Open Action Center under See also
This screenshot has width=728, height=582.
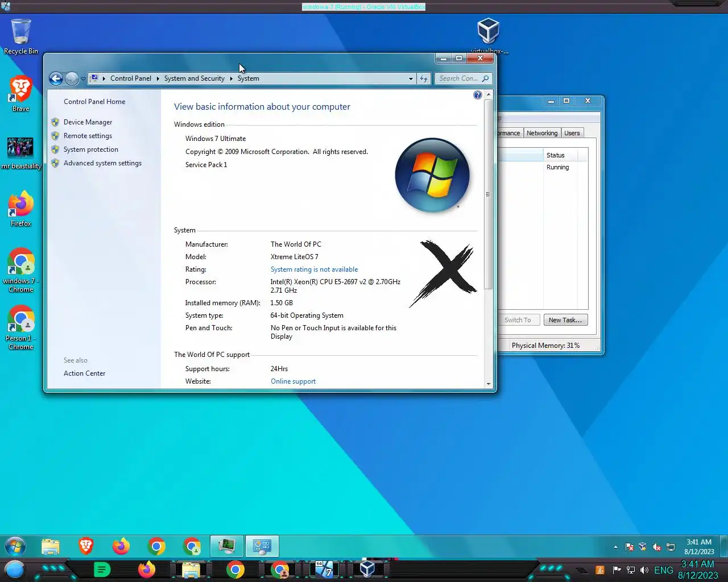click(x=84, y=373)
